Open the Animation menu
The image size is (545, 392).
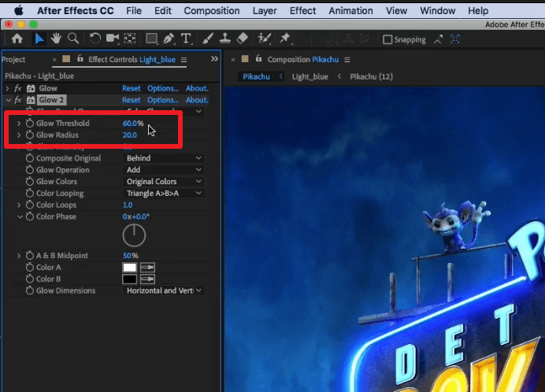click(350, 11)
